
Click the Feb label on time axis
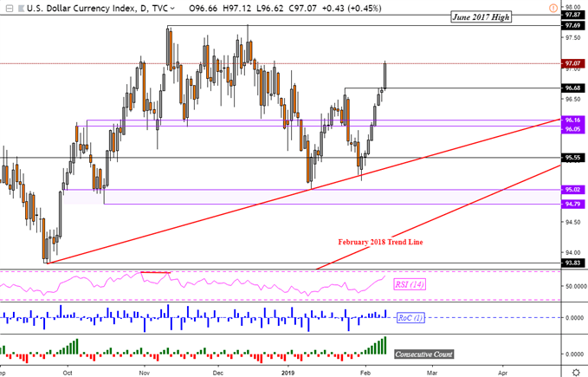pyautogui.click(x=365, y=373)
